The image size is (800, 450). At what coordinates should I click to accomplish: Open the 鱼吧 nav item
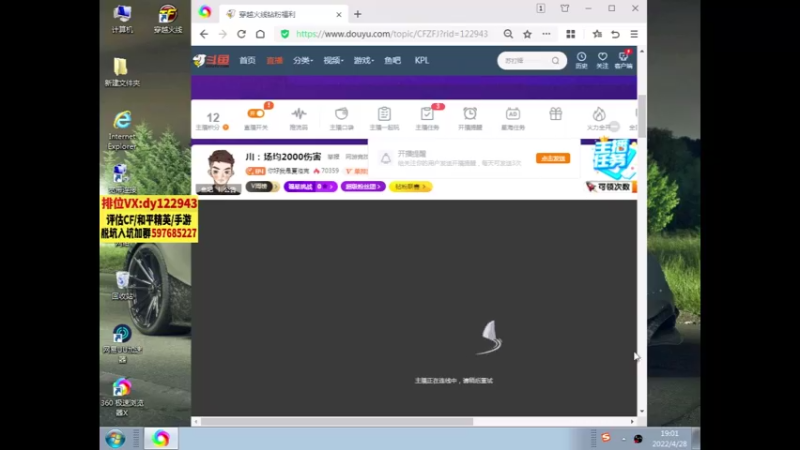(x=392, y=60)
